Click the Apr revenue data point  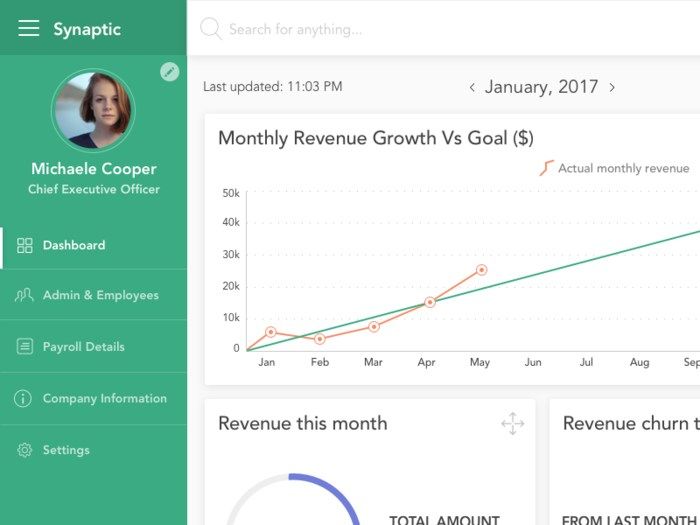pos(429,302)
